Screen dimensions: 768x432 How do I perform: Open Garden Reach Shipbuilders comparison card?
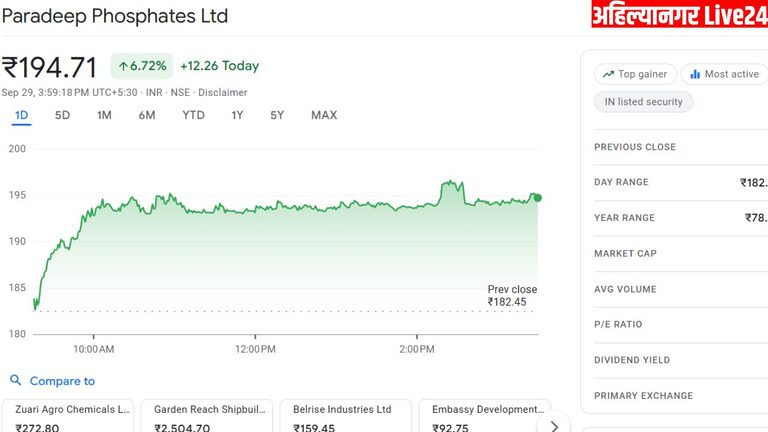click(206, 417)
